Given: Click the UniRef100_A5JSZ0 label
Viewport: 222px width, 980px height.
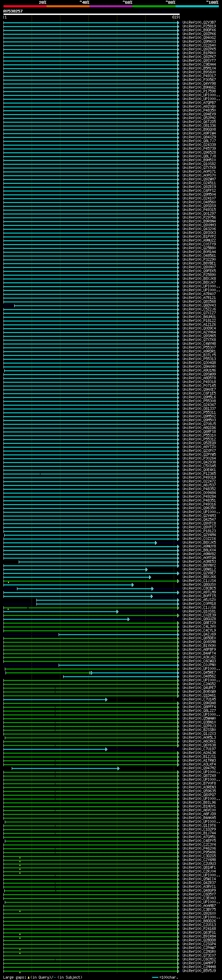Looking at the screenshot, I should point(199,600).
